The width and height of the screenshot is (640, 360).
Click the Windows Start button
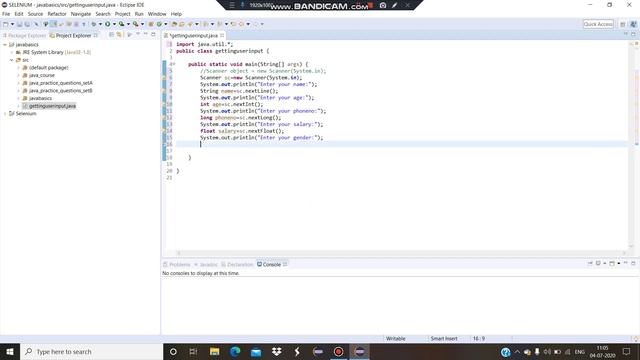click(x=10, y=351)
